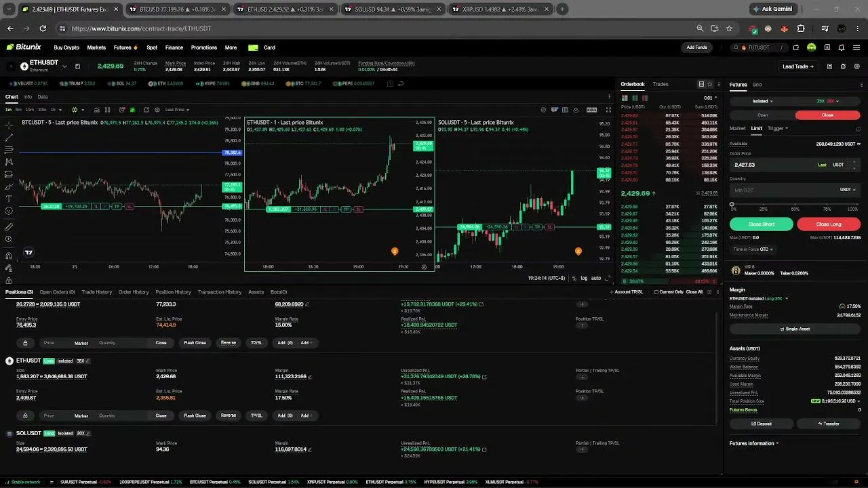Open the Open Orders (0) tab
868x488 pixels.
point(57,292)
